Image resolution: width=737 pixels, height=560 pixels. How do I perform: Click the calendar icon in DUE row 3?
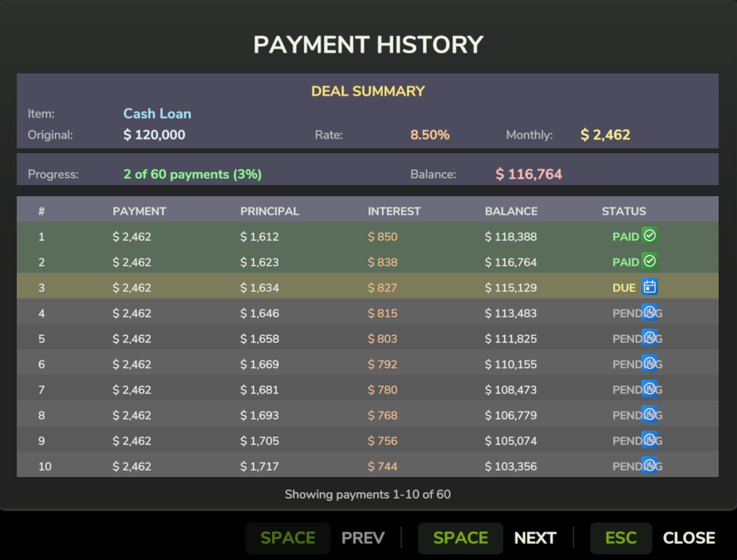[x=649, y=286]
